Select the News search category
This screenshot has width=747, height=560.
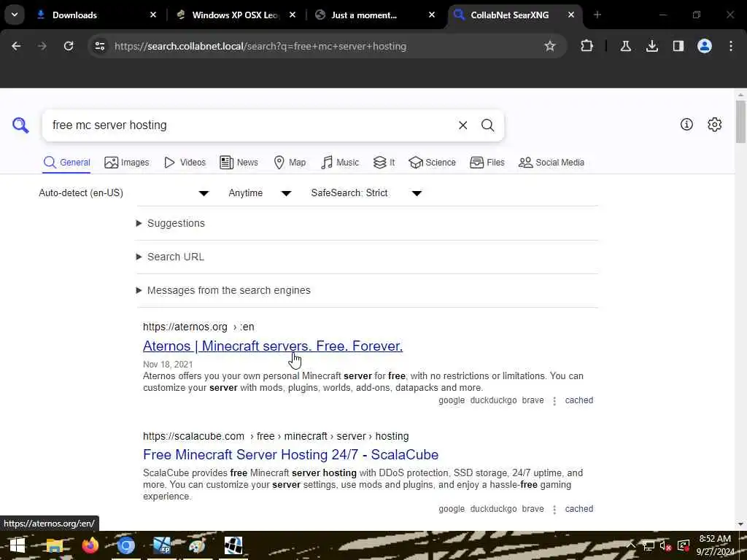239,163
